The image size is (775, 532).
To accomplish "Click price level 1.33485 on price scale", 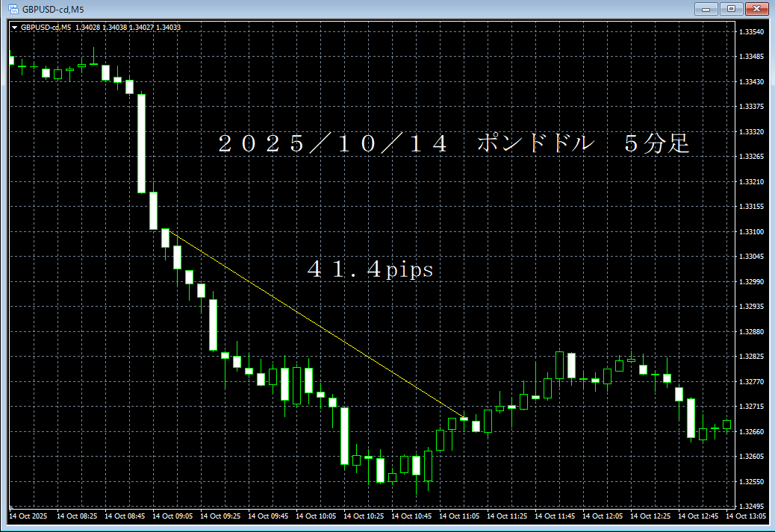I will (x=751, y=56).
